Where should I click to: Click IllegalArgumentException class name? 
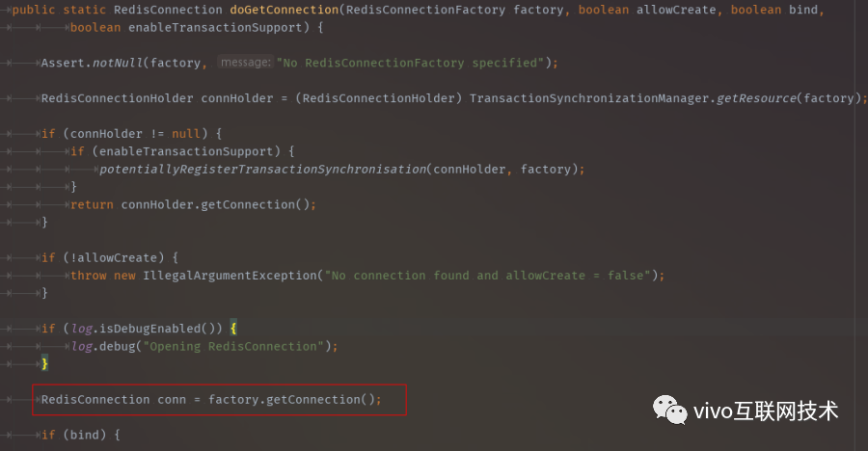click(230, 275)
